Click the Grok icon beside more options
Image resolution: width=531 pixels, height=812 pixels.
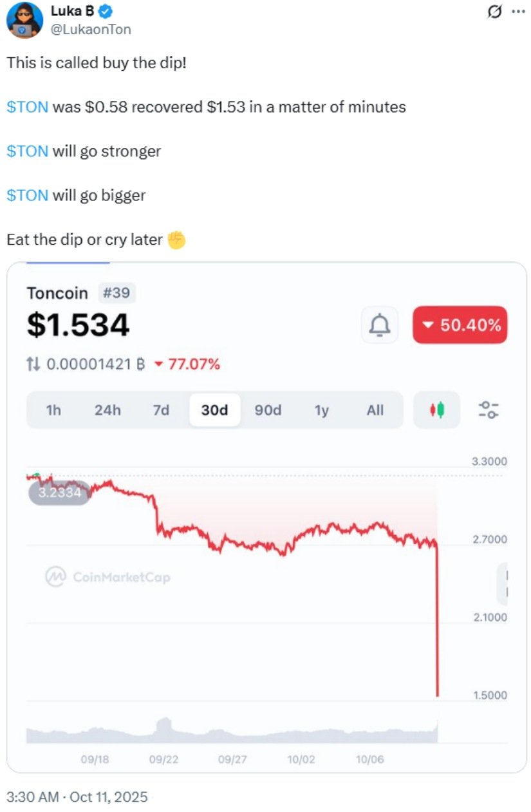pos(496,12)
